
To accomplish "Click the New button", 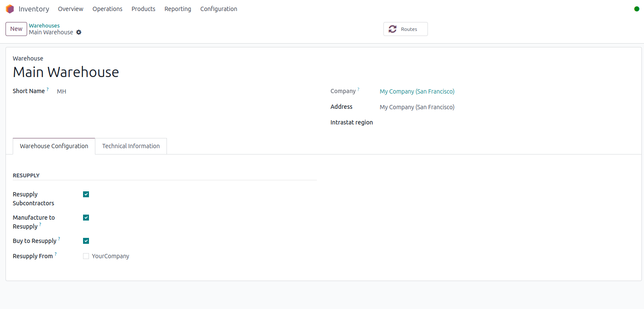I will click(x=16, y=29).
